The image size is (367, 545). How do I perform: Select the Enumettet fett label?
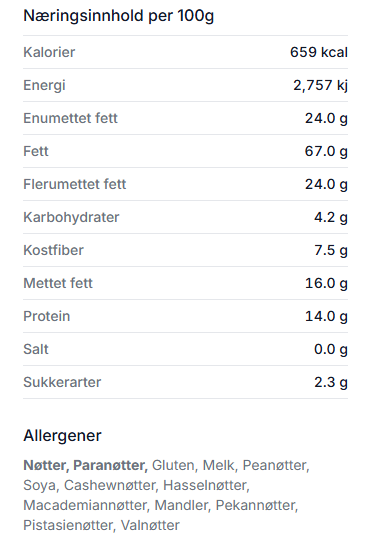pyautogui.click(x=71, y=118)
